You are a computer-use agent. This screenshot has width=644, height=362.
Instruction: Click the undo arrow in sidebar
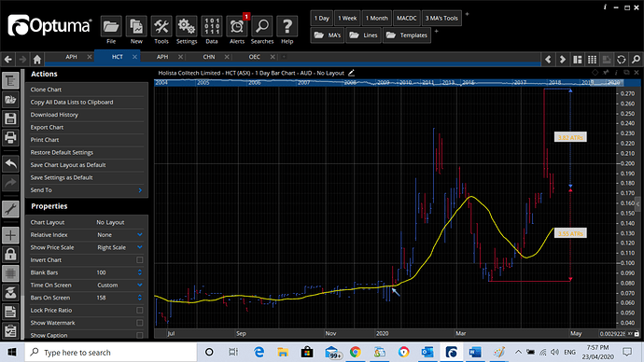tap(10, 164)
